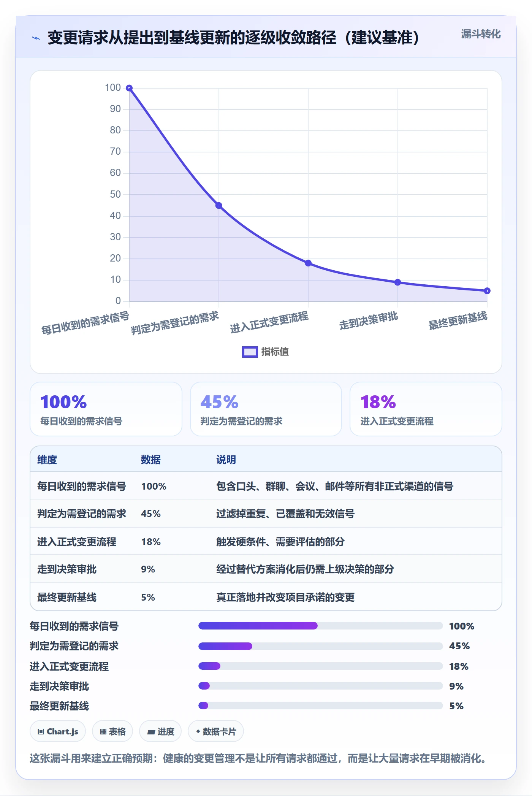Click the 45% data card
Image resolution: width=532 pixels, height=796 pixels.
tap(266, 409)
